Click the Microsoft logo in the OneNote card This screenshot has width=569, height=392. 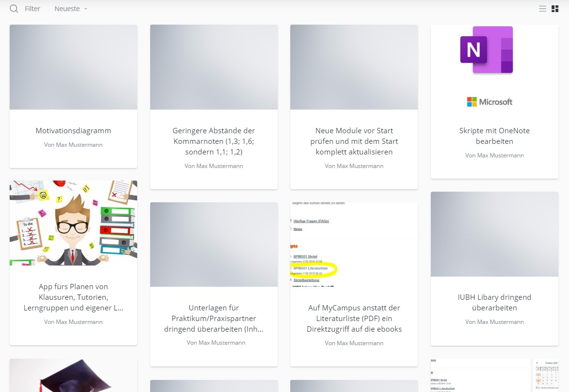click(489, 102)
